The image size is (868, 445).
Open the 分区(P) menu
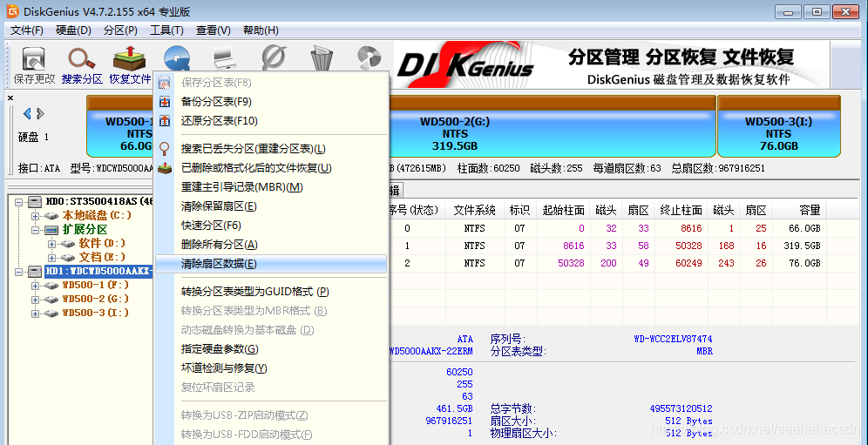[120, 30]
